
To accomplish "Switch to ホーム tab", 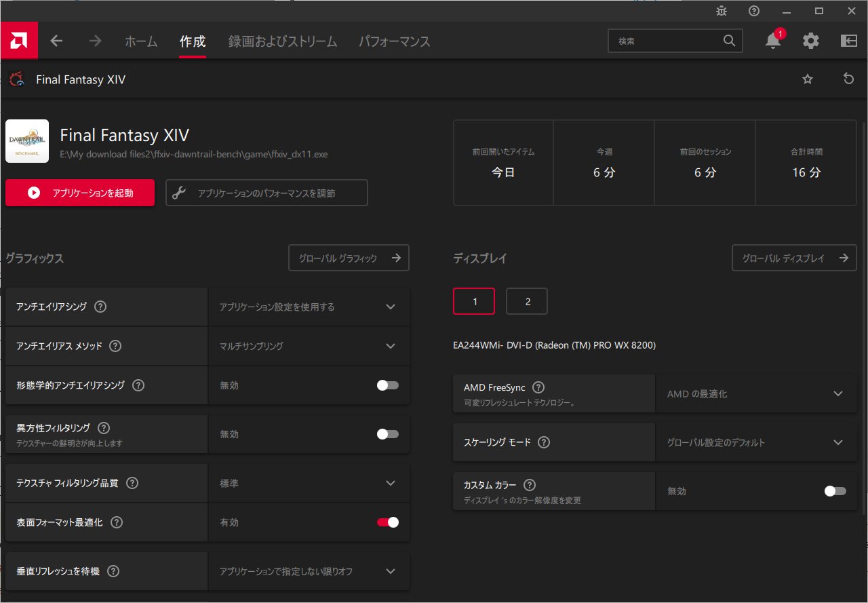I will coord(141,41).
